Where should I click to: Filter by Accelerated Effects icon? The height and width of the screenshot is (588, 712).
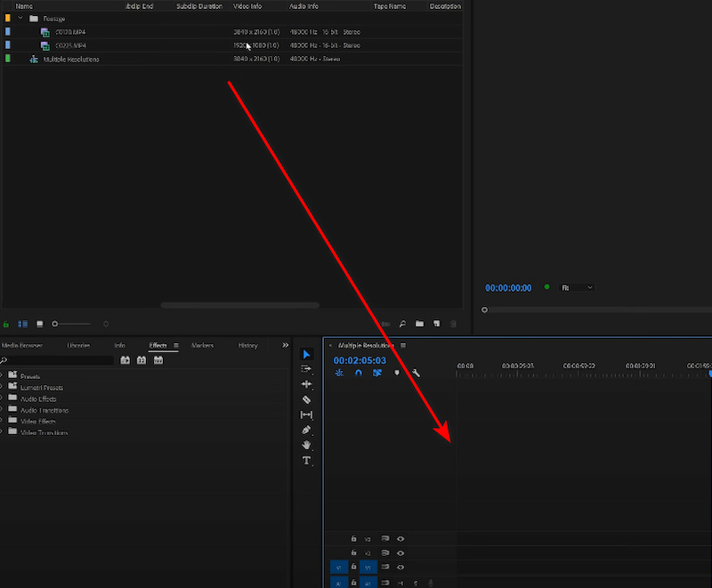(x=125, y=360)
